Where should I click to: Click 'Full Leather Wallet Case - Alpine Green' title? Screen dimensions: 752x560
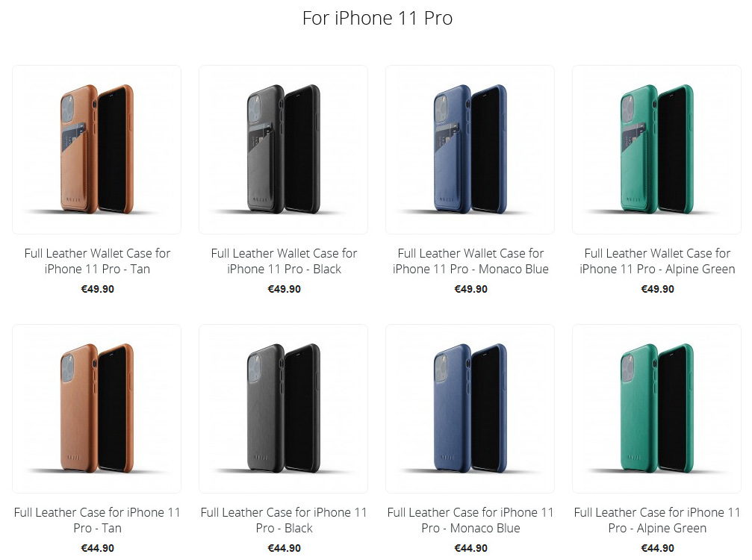pos(657,261)
